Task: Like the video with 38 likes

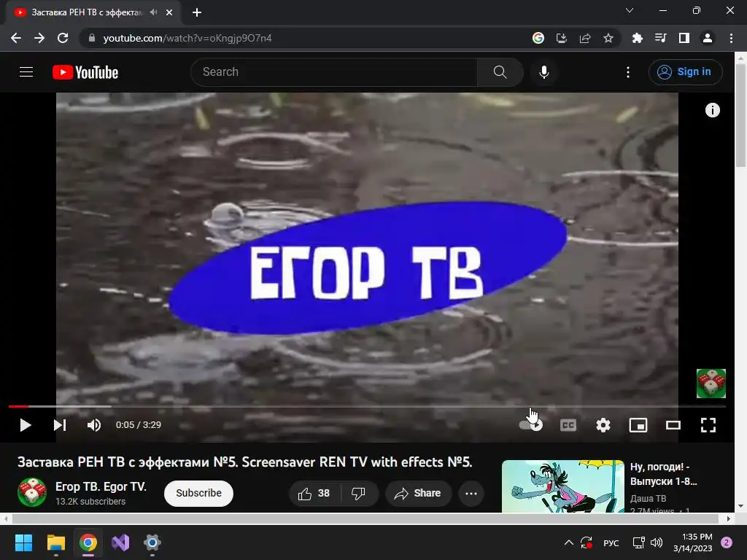Action: (x=314, y=494)
